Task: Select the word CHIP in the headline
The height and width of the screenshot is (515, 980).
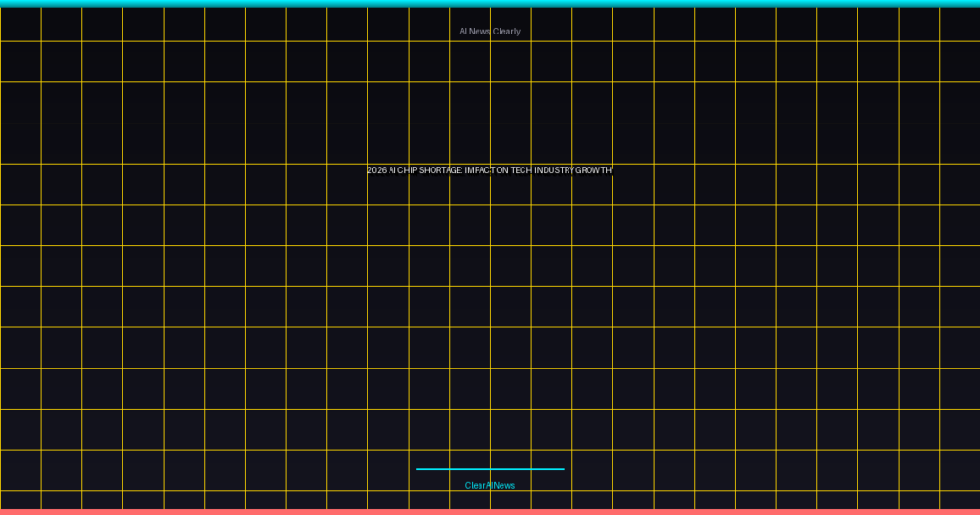Action: 408,170
